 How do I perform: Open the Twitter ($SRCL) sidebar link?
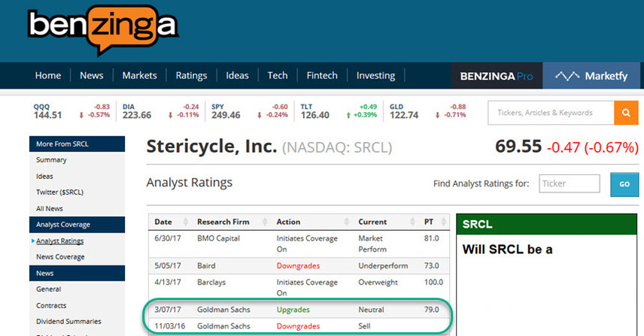(x=59, y=192)
